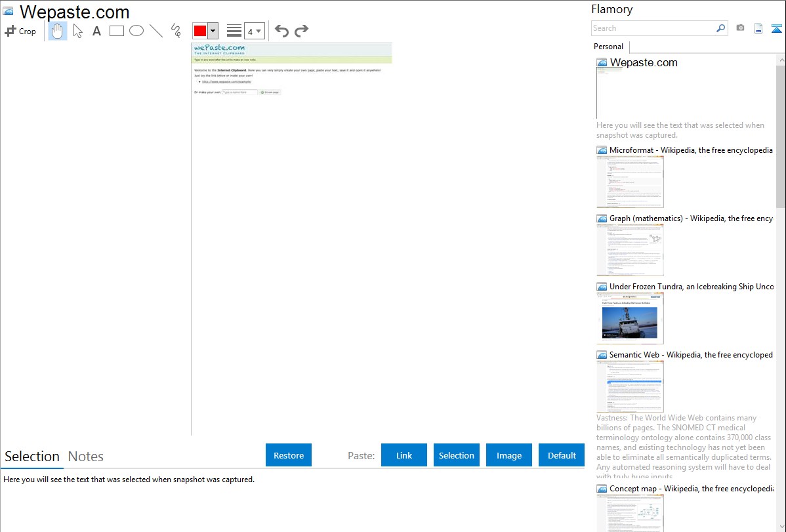Select the Microformat - Wikipedia title

coord(692,150)
